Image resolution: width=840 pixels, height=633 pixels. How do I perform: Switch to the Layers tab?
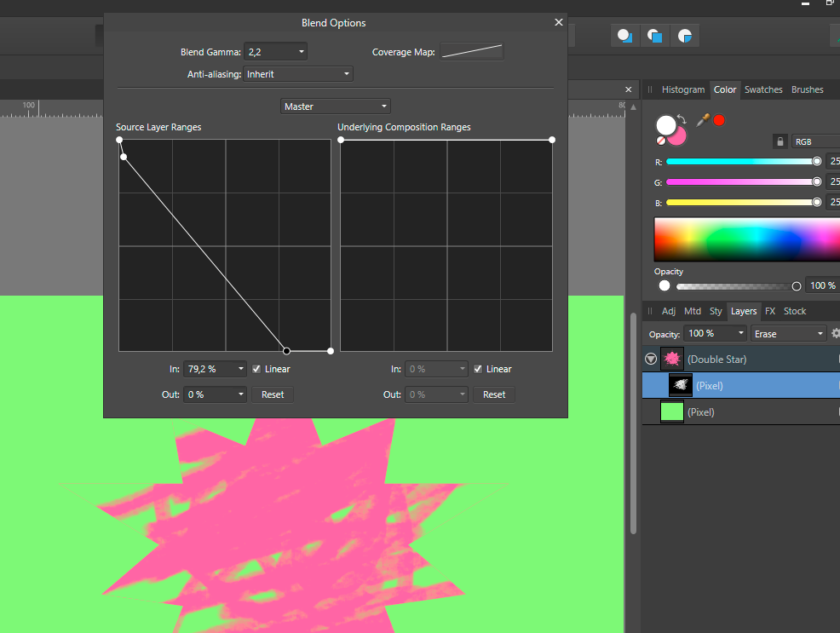(x=744, y=311)
